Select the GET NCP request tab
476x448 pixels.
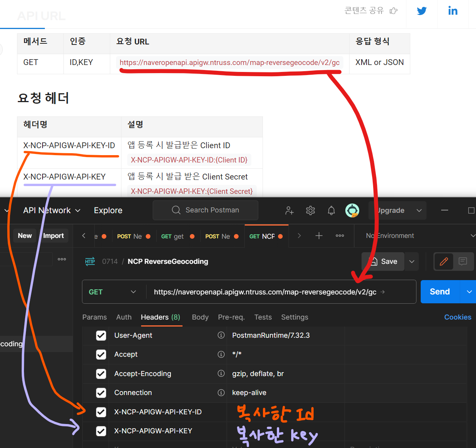[x=266, y=236]
